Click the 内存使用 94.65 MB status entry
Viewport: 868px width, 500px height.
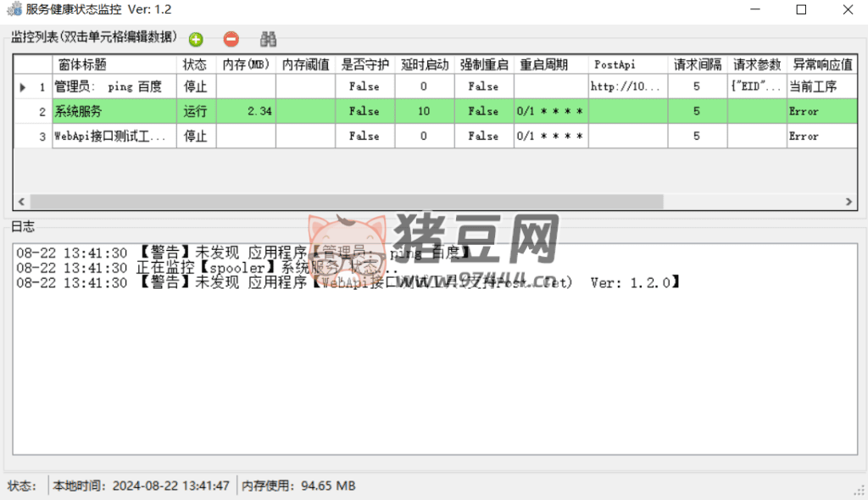(x=298, y=486)
